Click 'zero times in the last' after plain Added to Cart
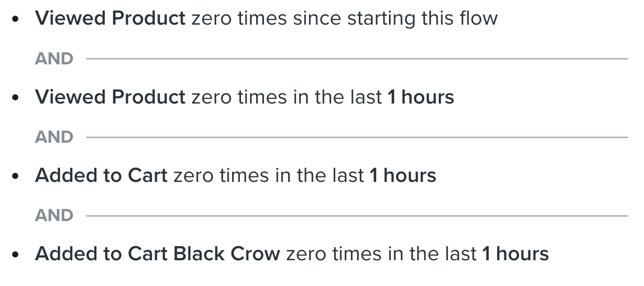Image resolution: width=644 pixels, height=286 pixels. [268, 176]
